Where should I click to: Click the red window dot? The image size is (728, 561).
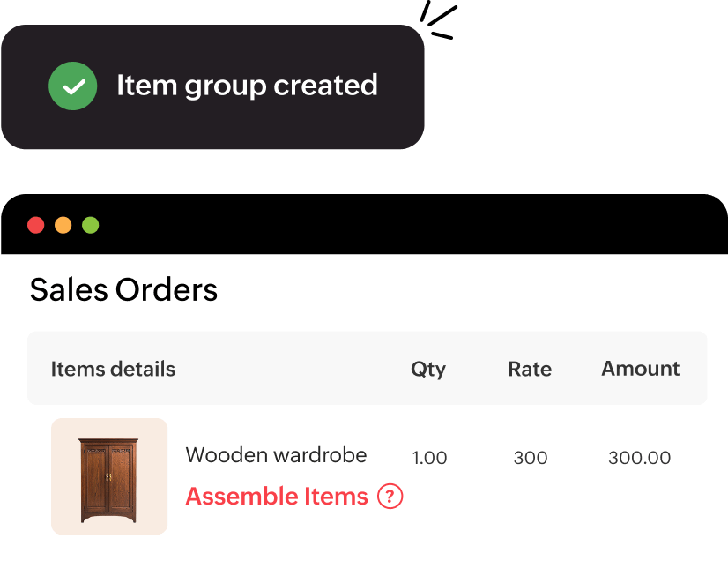(x=36, y=225)
